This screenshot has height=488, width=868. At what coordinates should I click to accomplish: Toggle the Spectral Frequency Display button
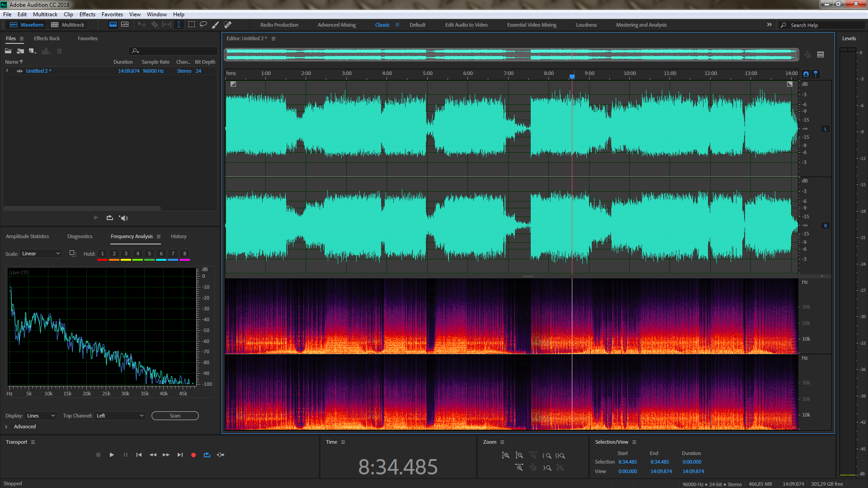(x=113, y=24)
